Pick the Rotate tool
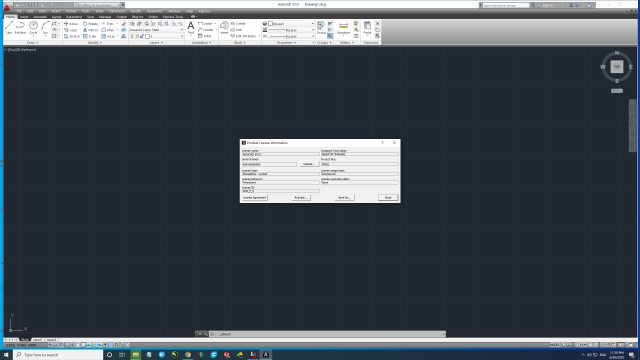 90,24
